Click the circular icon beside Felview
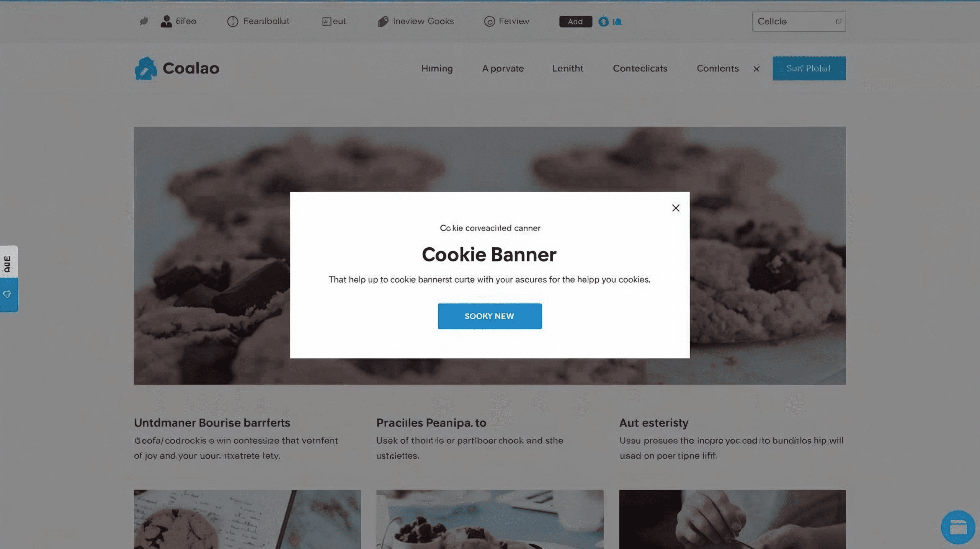The image size is (980, 549). [x=489, y=21]
